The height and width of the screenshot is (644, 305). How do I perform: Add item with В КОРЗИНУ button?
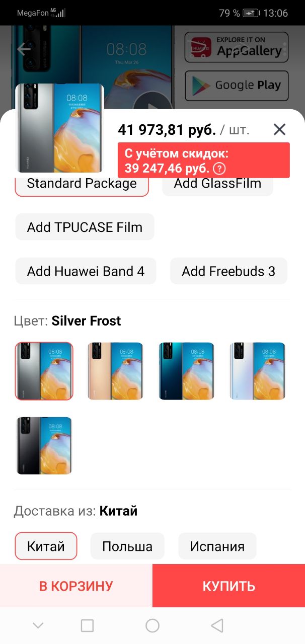pos(76,586)
